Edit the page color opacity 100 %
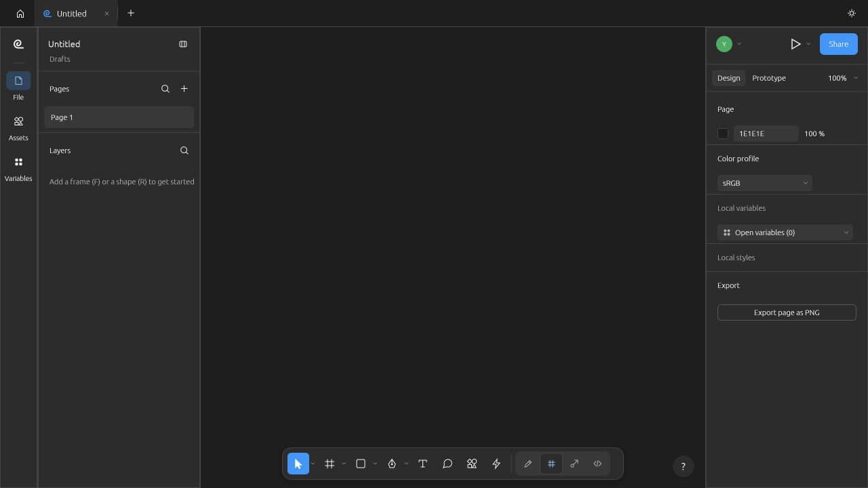 814,134
